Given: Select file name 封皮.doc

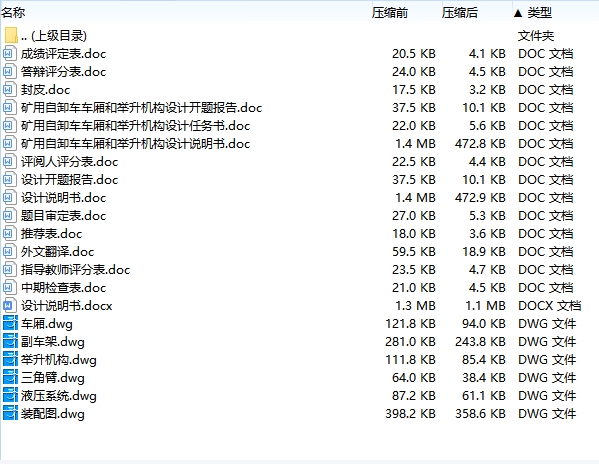Looking at the screenshot, I should [x=45, y=89].
